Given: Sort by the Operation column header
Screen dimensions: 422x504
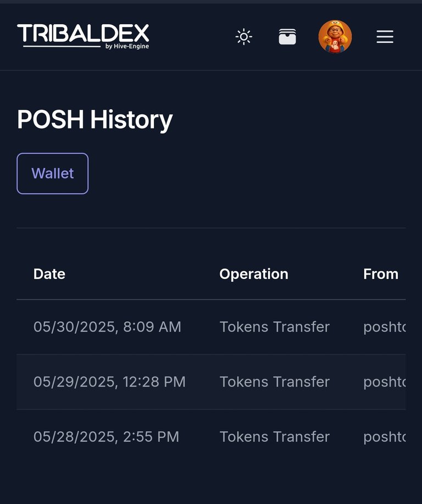Looking at the screenshot, I should pyautogui.click(x=254, y=274).
